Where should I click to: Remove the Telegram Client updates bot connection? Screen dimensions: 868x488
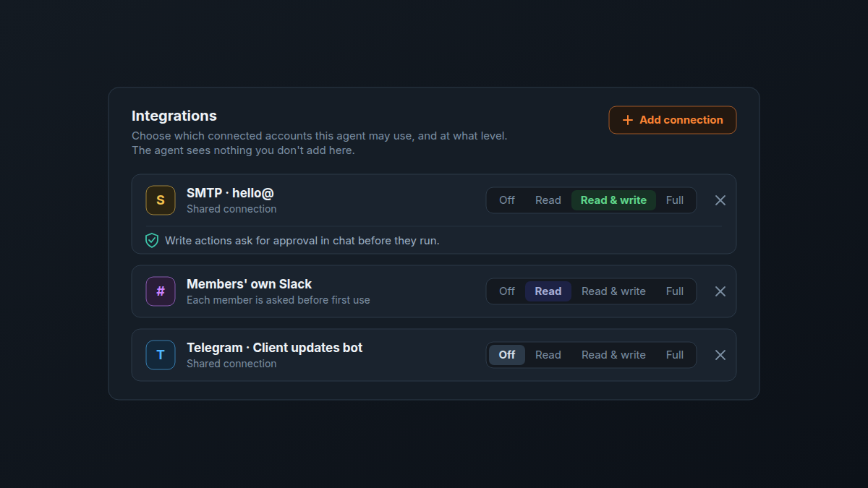[x=720, y=355]
